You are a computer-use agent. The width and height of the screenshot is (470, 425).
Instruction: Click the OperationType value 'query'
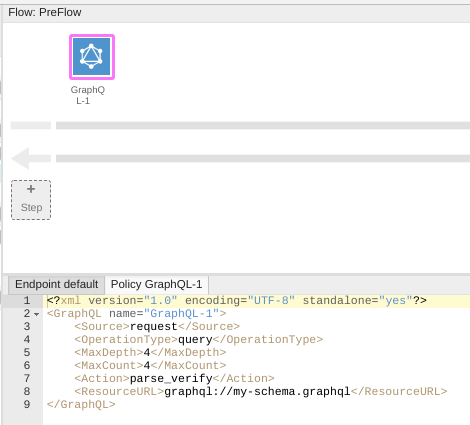click(x=195, y=340)
